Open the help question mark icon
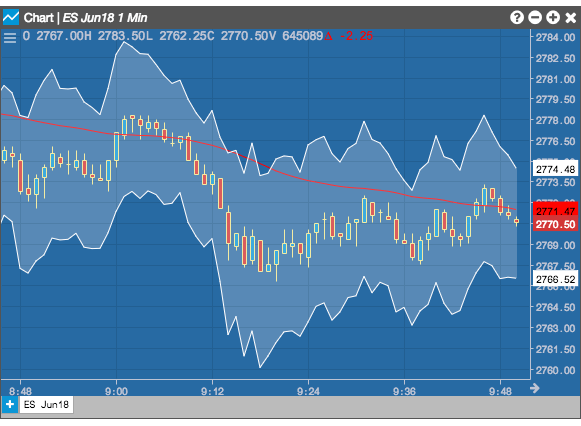This screenshot has width=581, height=426. 517,17
